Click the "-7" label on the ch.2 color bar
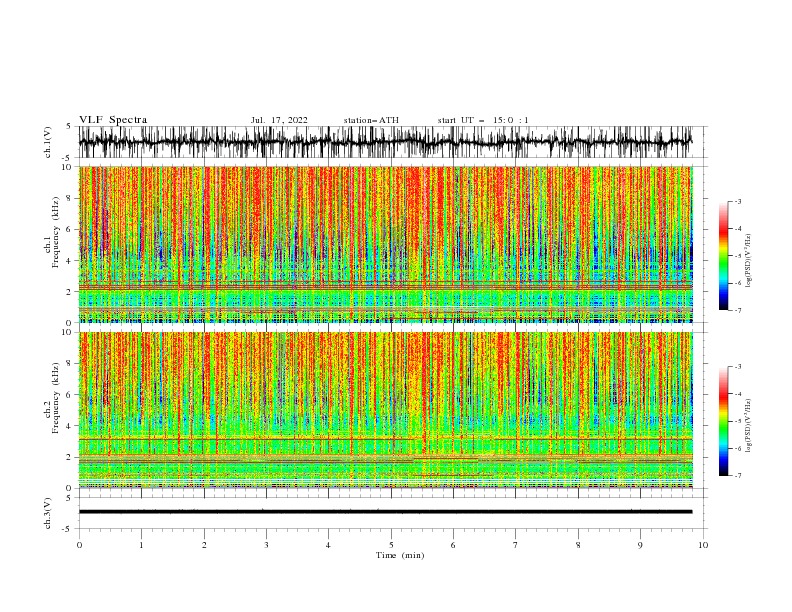The width and height of the screenshot is (792, 612). [x=738, y=476]
